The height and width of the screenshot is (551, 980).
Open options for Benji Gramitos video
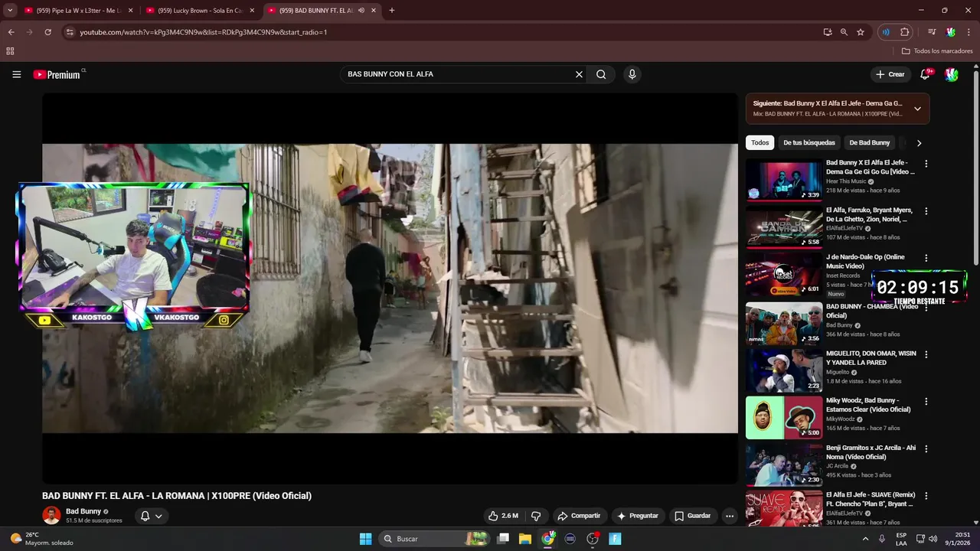click(x=926, y=448)
